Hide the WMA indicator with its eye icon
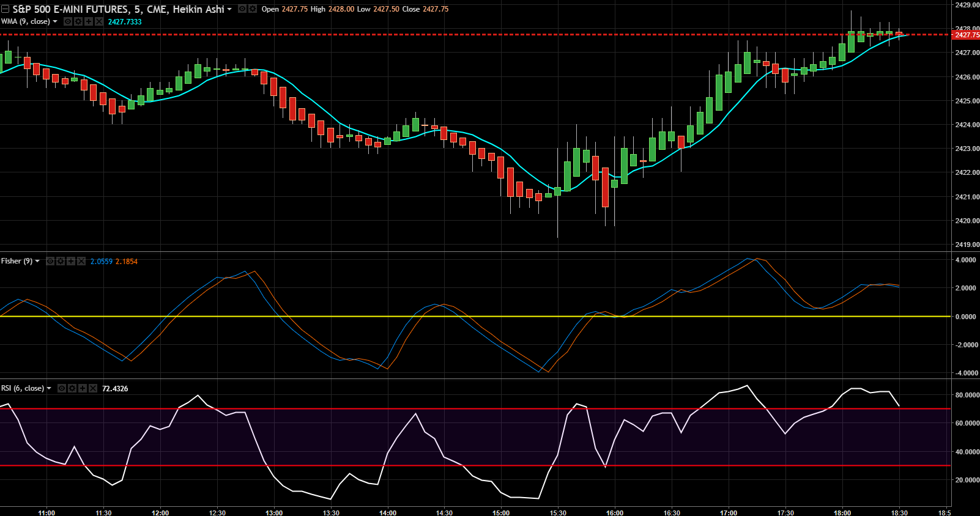 [68, 21]
